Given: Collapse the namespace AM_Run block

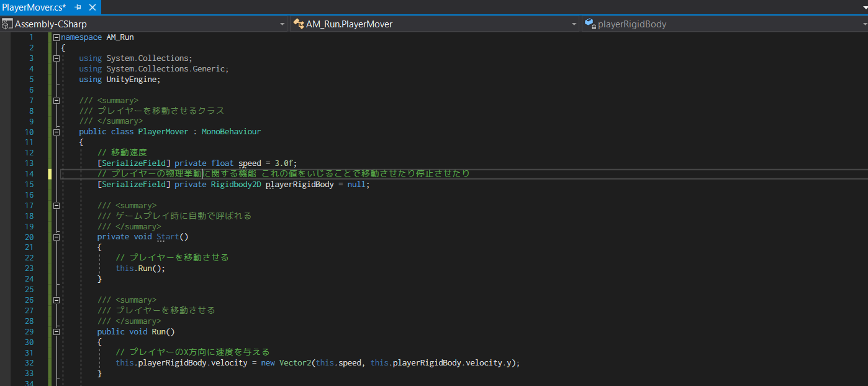Looking at the screenshot, I should (x=57, y=37).
